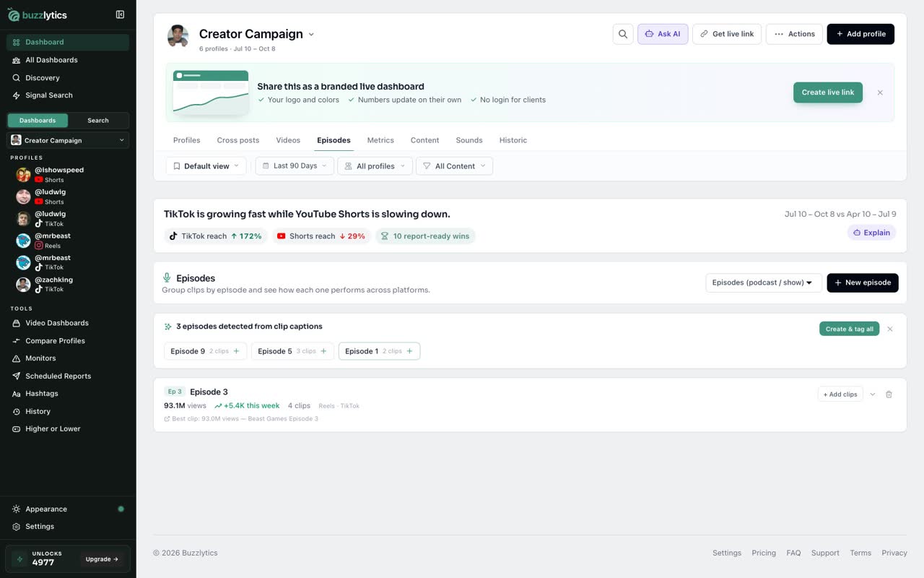The width and height of the screenshot is (924, 578).
Task: Expand All profiles filter dropdown
Action: 375,166
